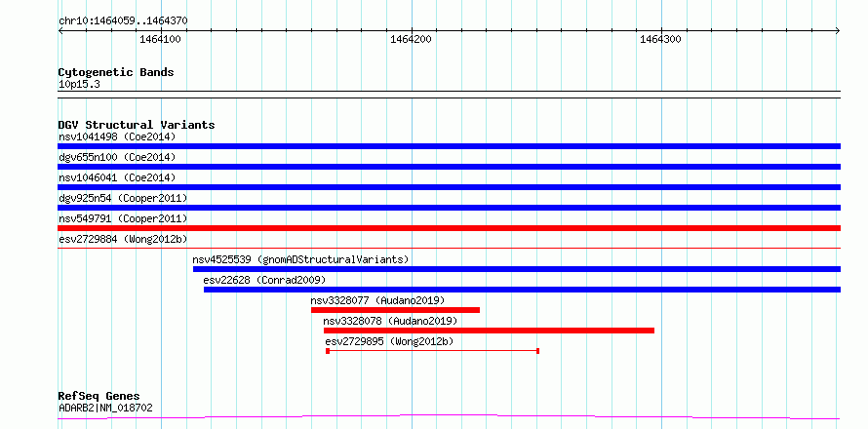Click the right end cap of esv2729895
Viewport: 868px width, 429px height.
[538, 351]
